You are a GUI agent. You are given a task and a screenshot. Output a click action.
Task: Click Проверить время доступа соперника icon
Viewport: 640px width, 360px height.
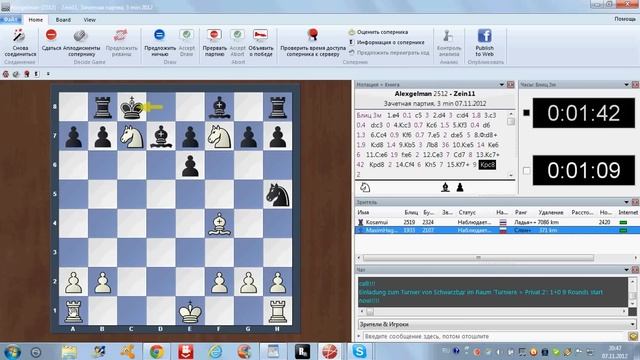(313, 35)
